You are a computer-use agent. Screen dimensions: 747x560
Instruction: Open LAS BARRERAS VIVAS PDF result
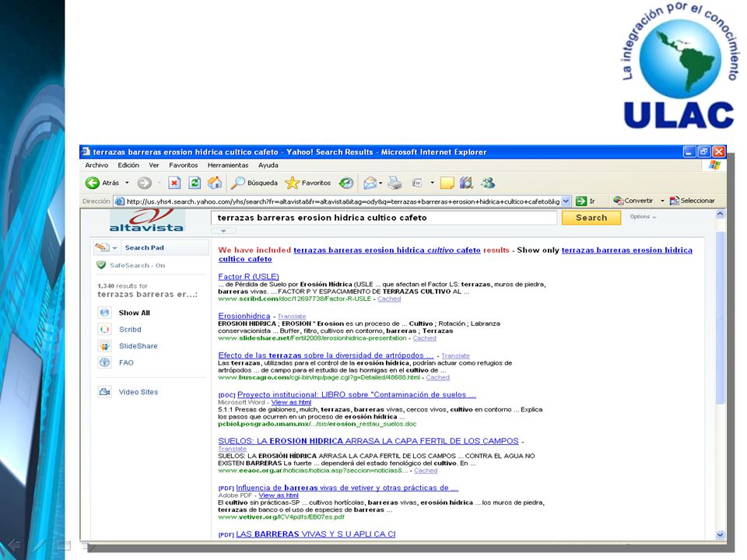[315, 534]
